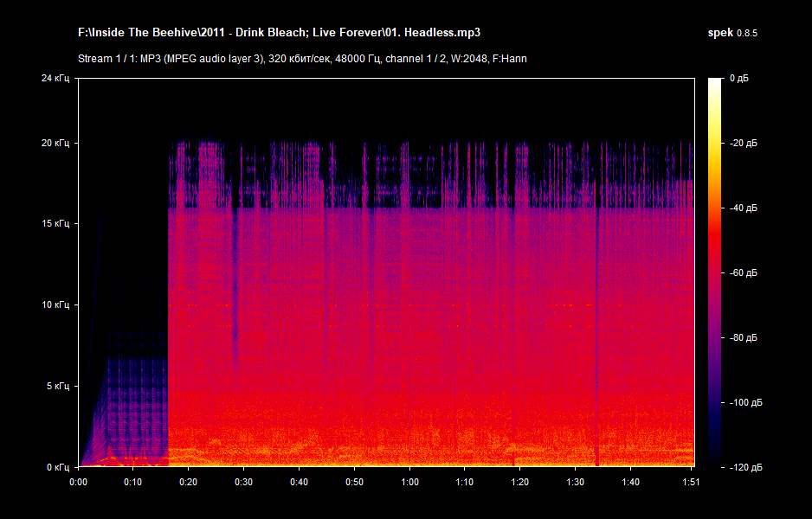Select the 10 кГц axis label

coord(55,304)
